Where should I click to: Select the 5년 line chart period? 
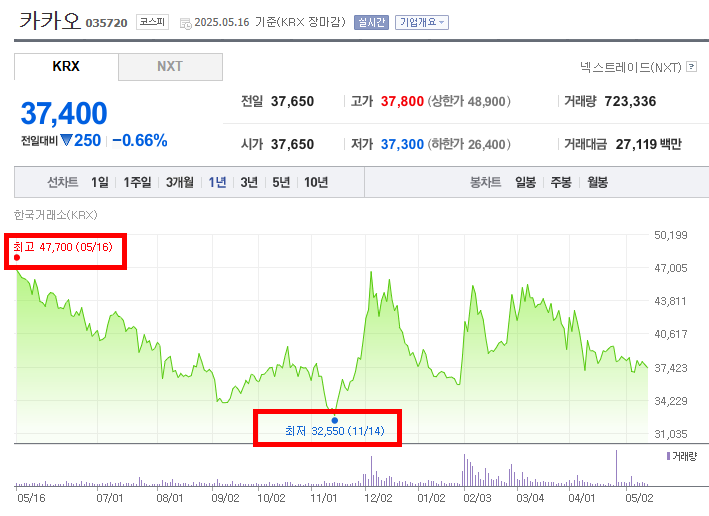coord(281,182)
